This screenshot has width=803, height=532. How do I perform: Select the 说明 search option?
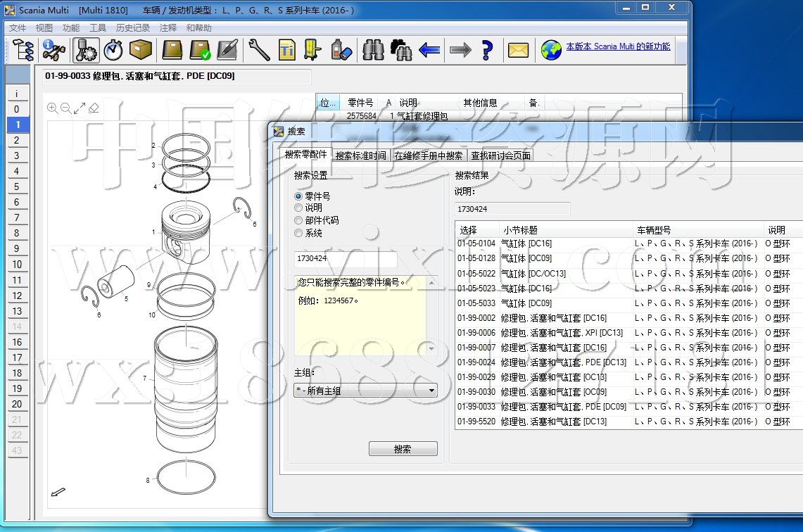click(298, 208)
